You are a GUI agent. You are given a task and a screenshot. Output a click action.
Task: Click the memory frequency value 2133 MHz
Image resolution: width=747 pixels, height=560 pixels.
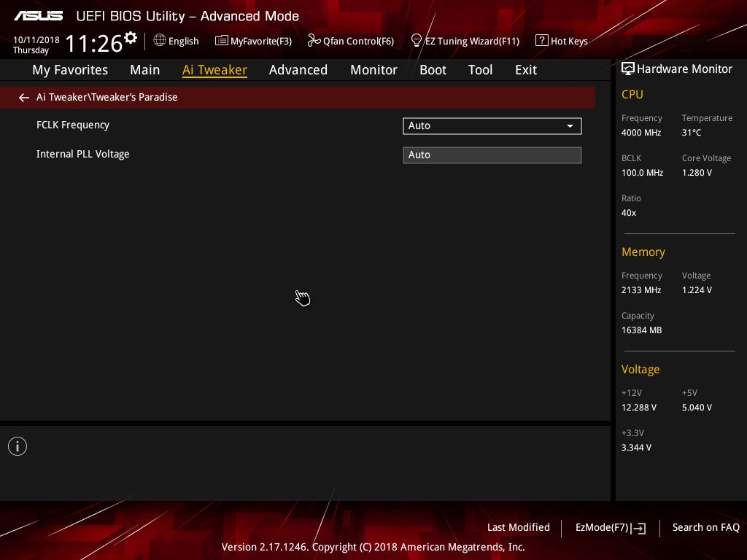point(641,290)
